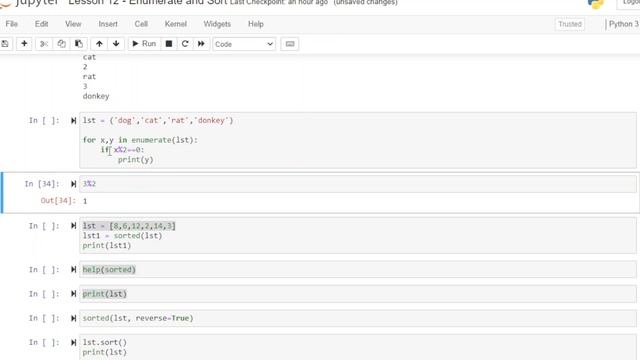
Task: Open the File menu
Action: (x=11, y=24)
